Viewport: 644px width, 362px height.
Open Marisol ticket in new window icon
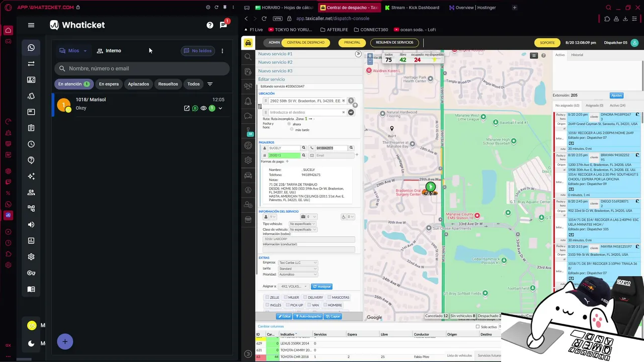coord(187,108)
